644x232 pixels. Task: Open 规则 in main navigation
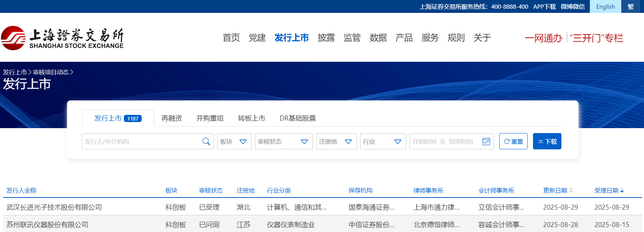pos(456,38)
